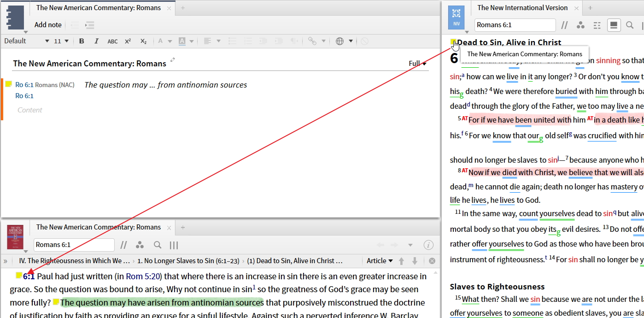Click the next article down arrow

click(x=415, y=261)
